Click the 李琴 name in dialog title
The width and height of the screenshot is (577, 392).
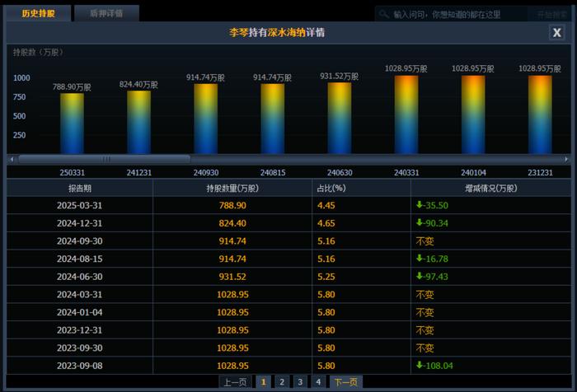click(238, 32)
